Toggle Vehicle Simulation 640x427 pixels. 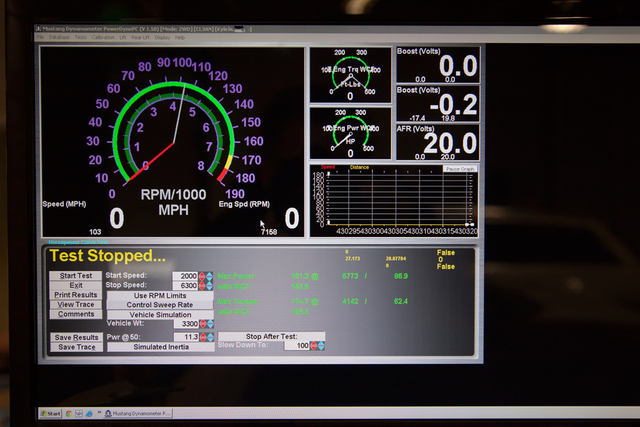(x=160, y=315)
